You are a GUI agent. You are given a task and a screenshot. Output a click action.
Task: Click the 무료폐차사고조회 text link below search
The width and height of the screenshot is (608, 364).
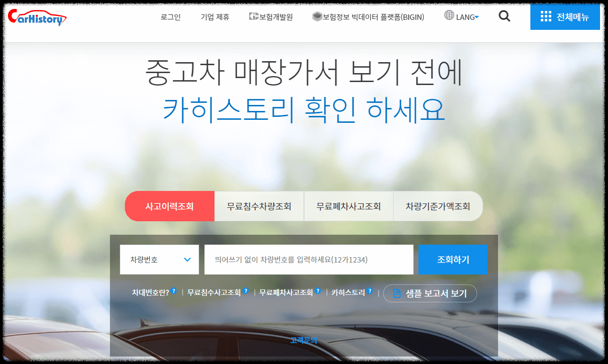(286, 292)
